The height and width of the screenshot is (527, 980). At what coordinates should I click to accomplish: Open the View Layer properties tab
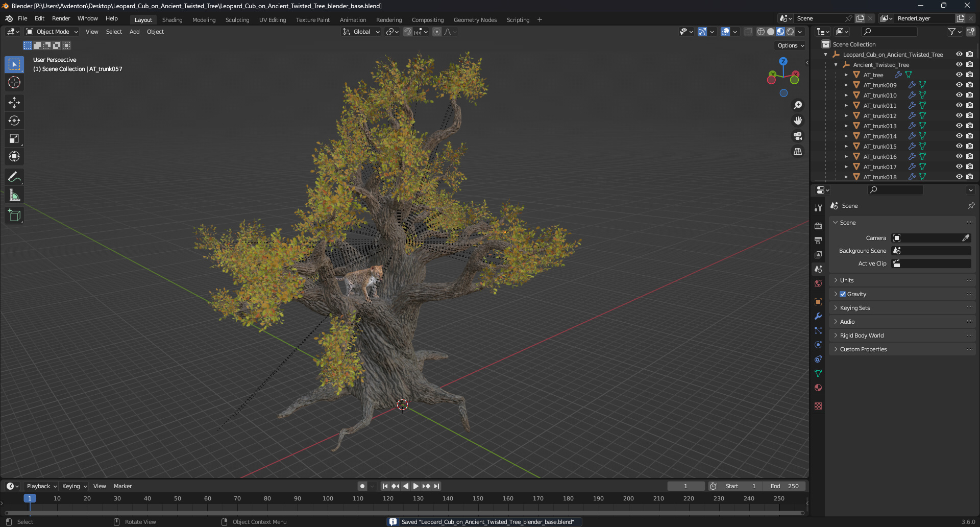[x=818, y=254]
